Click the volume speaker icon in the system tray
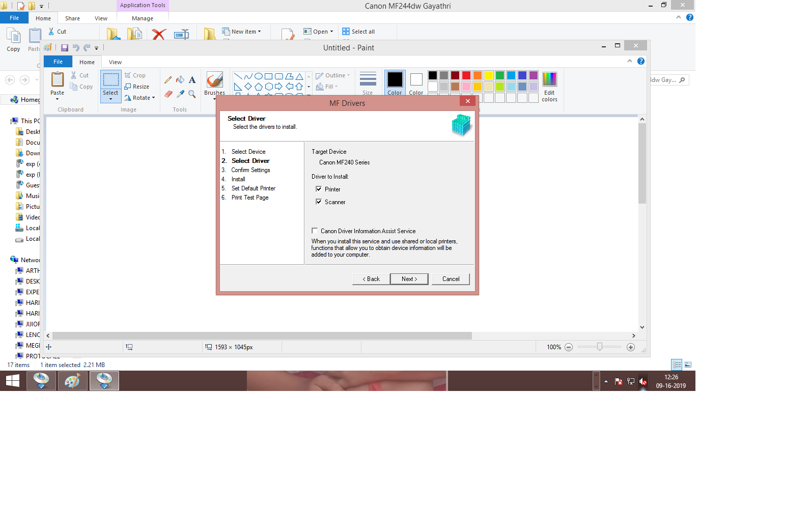This screenshot has height=532, width=811. coord(643,381)
